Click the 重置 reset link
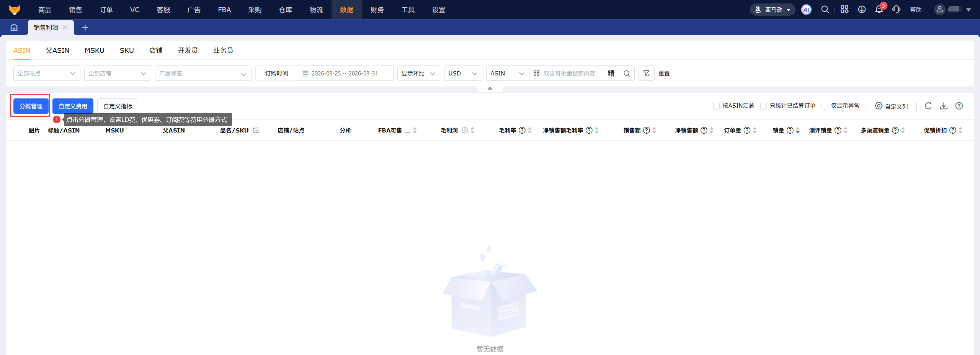 click(664, 74)
